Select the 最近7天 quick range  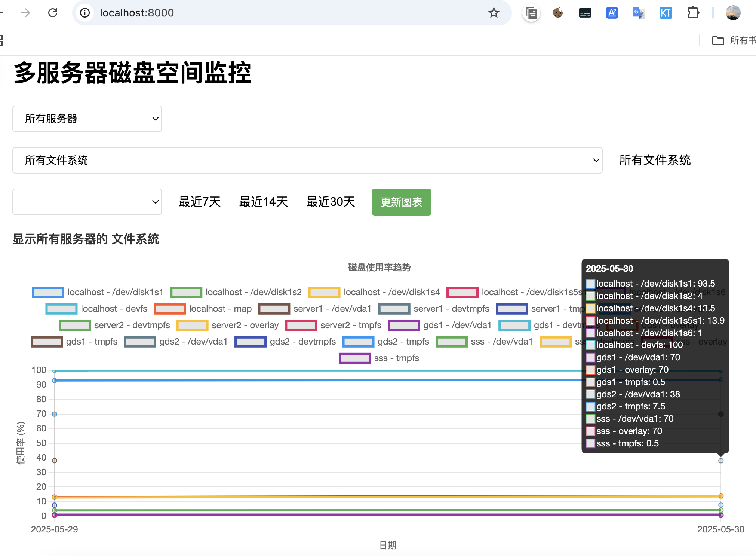click(200, 202)
